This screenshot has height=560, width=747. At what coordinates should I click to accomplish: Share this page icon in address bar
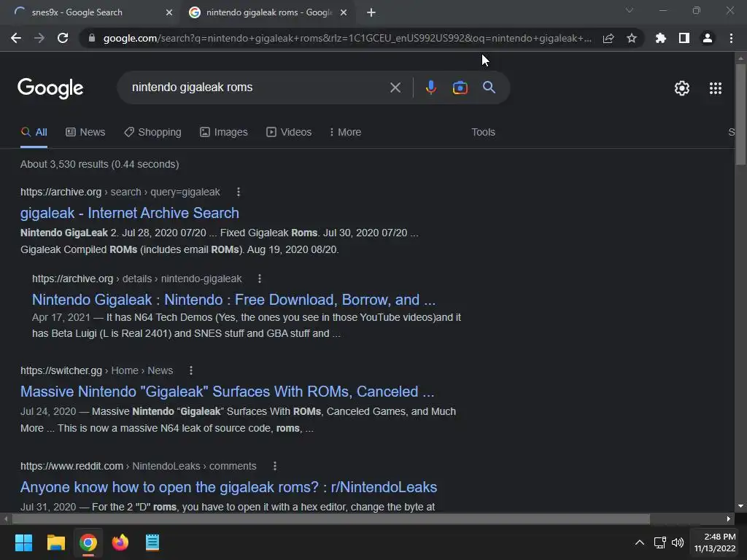(608, 39)
